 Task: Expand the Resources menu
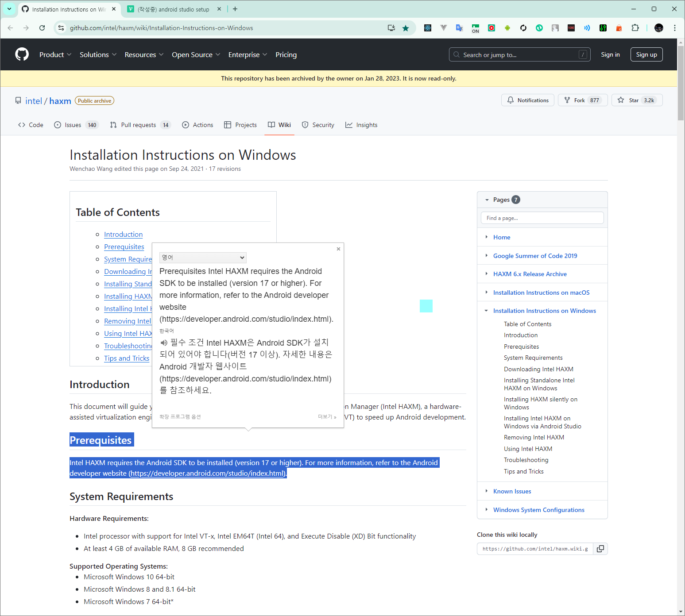pyautogui.click(x=144, y=54)
